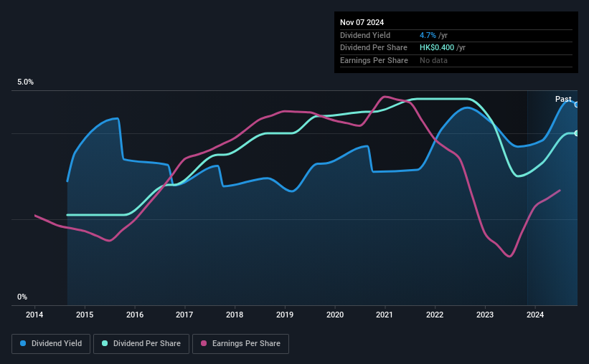The height and width of the screenshot is (364, 589).
Task: Click the 5.0% y-axis label
Action: 25,82
